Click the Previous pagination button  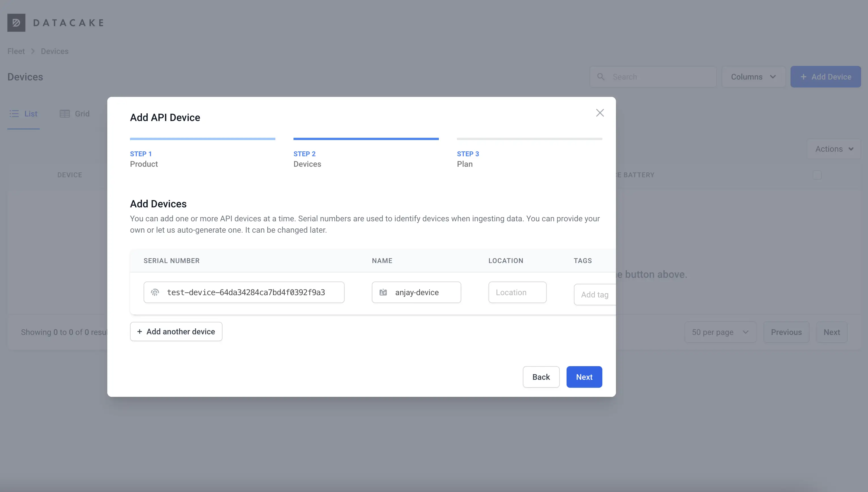pyautogui.click(x=786, y=332)
